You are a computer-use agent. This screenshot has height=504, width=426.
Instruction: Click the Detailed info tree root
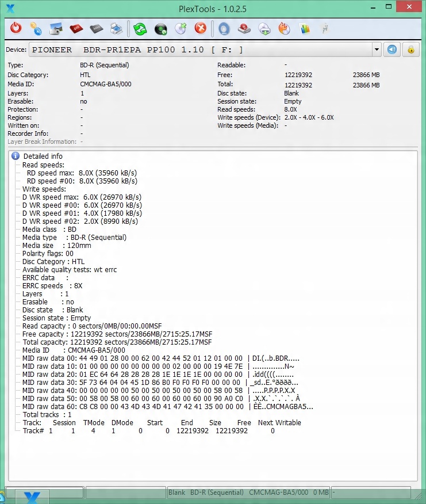coord(43,156)
